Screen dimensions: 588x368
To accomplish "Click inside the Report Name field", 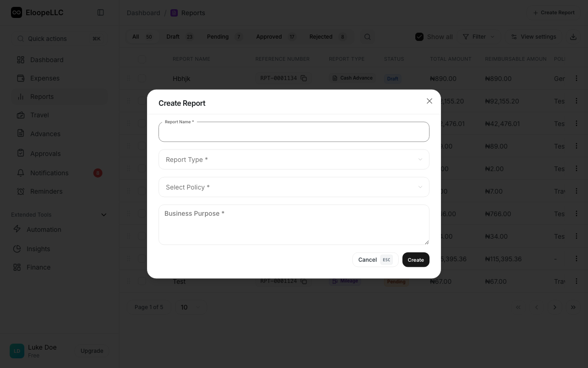I will (294, 132).
